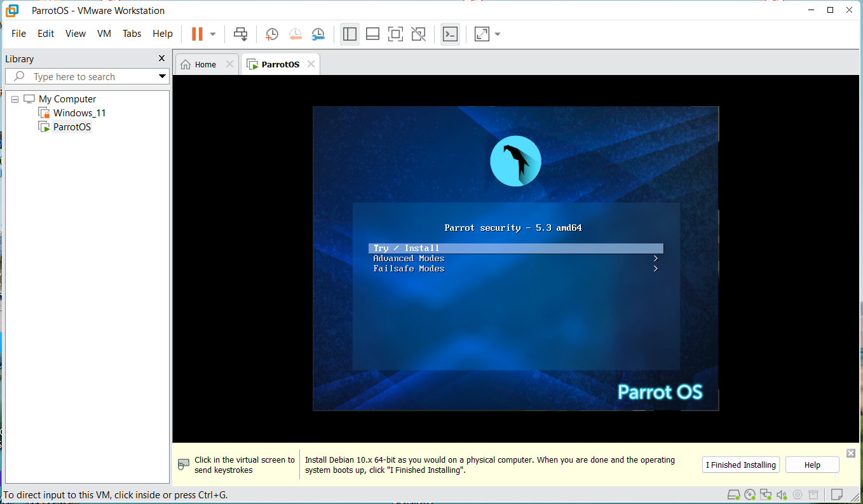Open the stretch guest dropdown arrow
The image size is (863, 504).
pyautogui.click(x=498, y=34)
